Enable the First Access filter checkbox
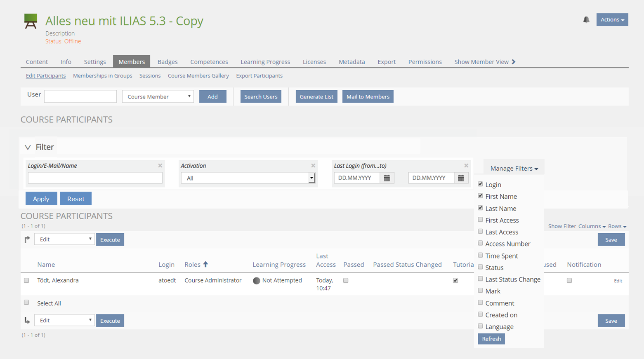This screenshot has height=359, width=644. pos(480,220)
